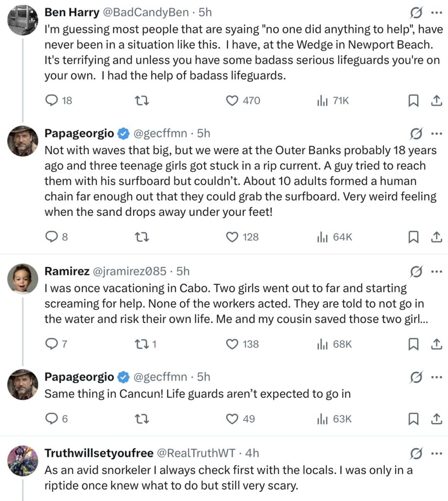Viewport: 448px width, 501px height.
Task: Open more options menu on Ramirez's tweet
Action: pyautogui.click(x=435, y=272)
